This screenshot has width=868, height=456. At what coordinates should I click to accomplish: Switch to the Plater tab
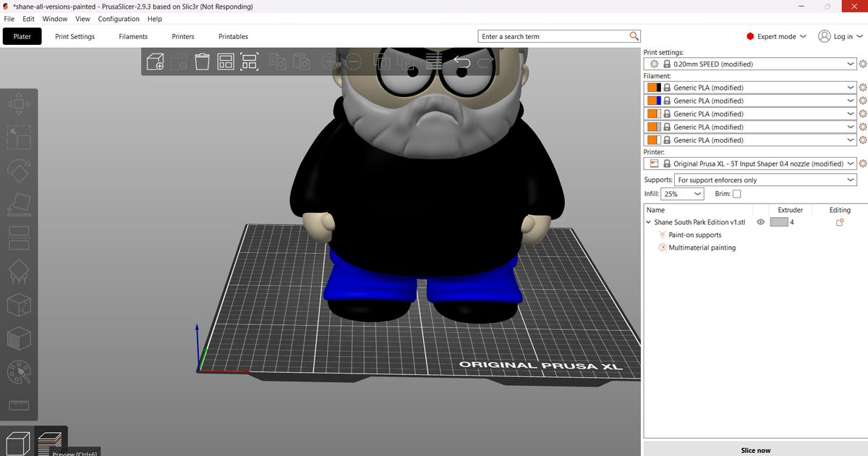(x=22, y=36)
